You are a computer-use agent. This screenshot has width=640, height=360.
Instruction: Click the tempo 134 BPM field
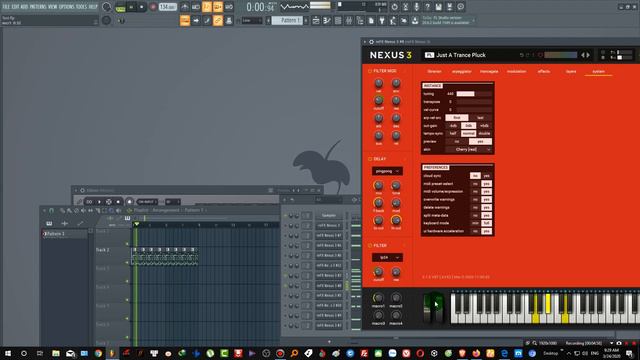pyautogui.click(x=168, y=7)
